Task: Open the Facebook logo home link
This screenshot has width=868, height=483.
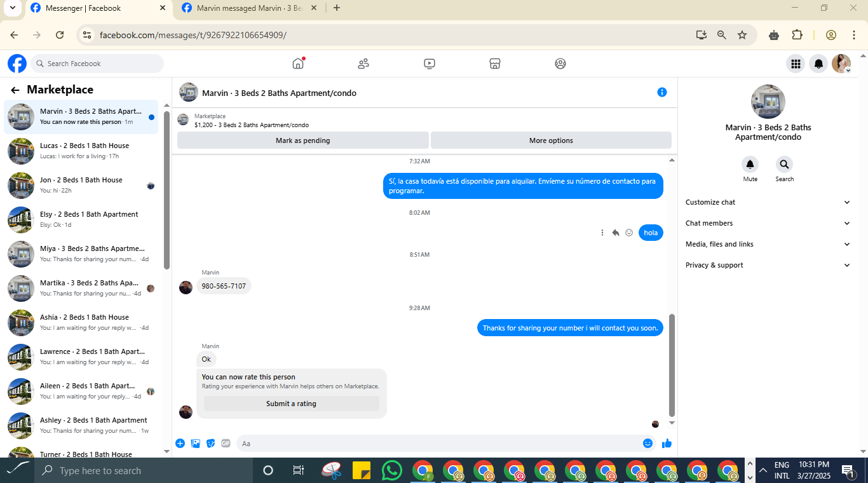Action: pos(17,64)
